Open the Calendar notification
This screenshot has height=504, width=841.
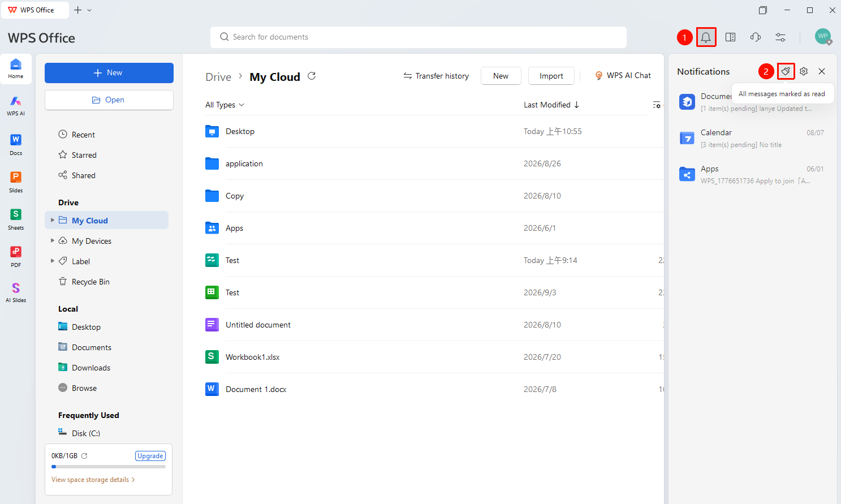752,138
